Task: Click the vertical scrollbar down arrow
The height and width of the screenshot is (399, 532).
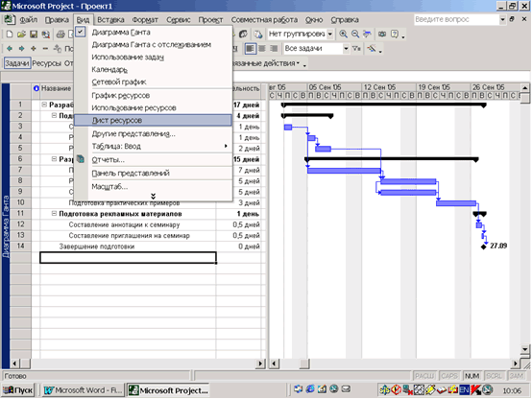Action: point(525,349)
